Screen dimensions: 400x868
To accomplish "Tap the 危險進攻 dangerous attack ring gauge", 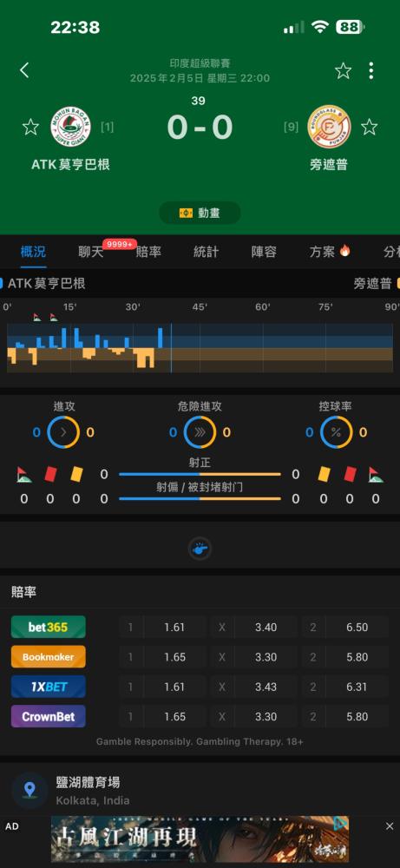I will click(200, 432).
